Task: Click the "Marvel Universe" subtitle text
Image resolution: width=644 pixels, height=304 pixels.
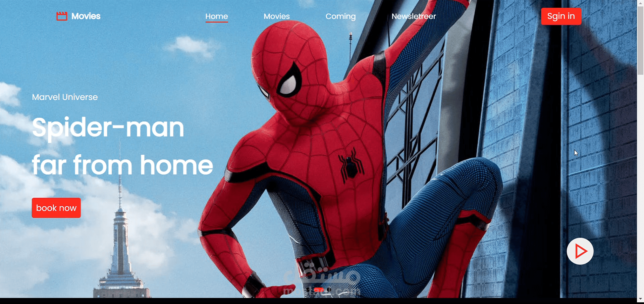Action: (x=65, y=97)
